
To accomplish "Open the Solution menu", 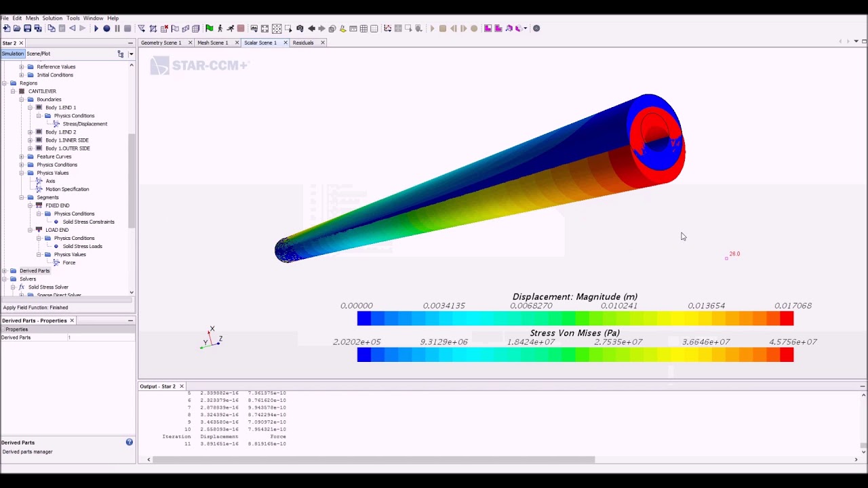I will [52, 18].
